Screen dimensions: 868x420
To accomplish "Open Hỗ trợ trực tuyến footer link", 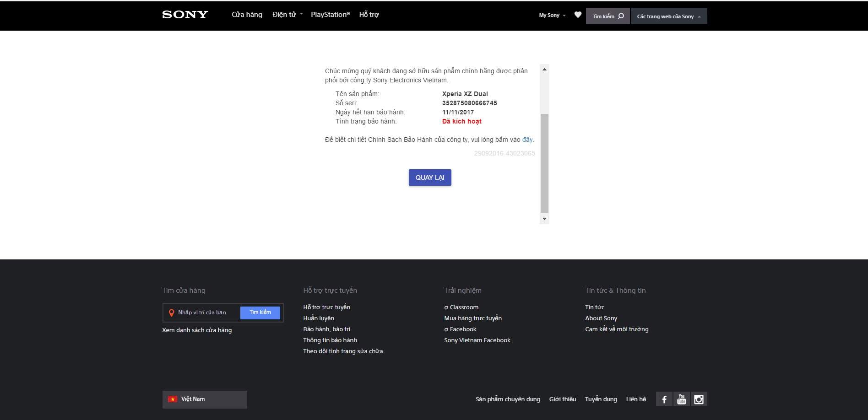I will (326, 307).
